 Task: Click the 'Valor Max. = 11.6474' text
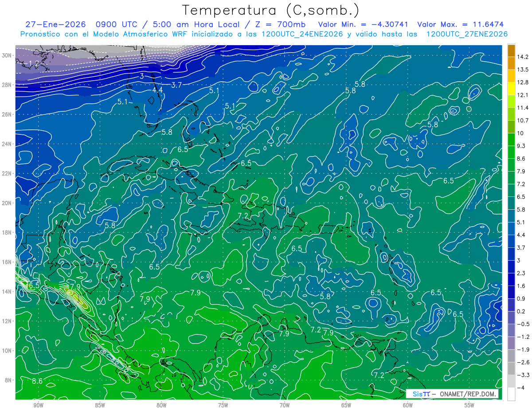point(461,25)
